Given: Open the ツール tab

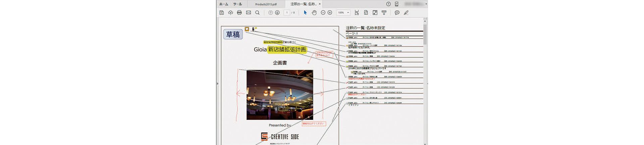Looking at the screenshot, I should [x=237, y=4].
